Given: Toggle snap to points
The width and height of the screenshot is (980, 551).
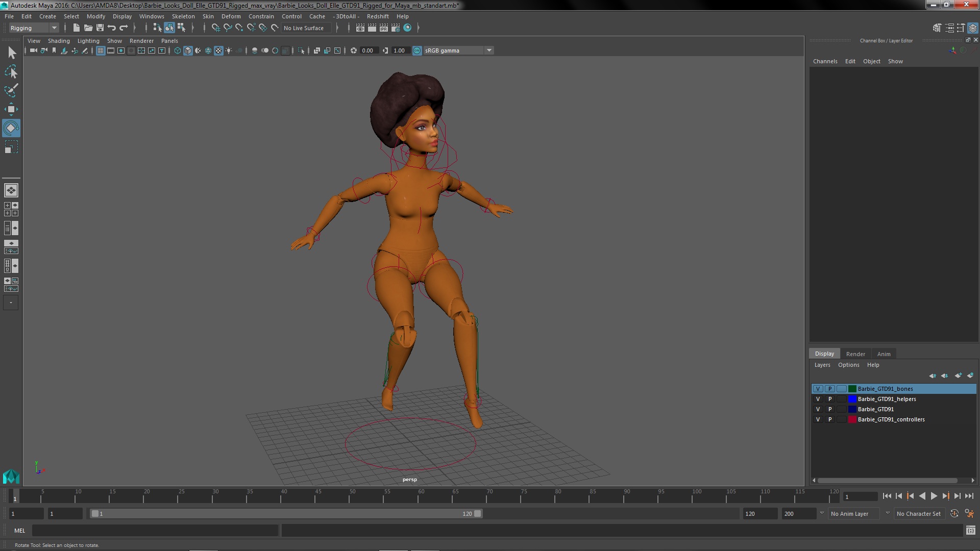Looking at the screenshot, I should click(239, 28).
